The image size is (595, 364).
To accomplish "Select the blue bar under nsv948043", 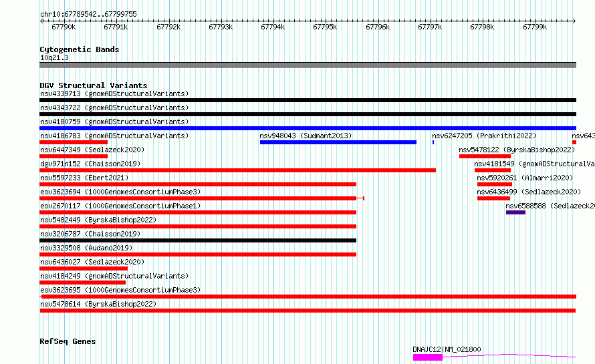I will 338,142.
